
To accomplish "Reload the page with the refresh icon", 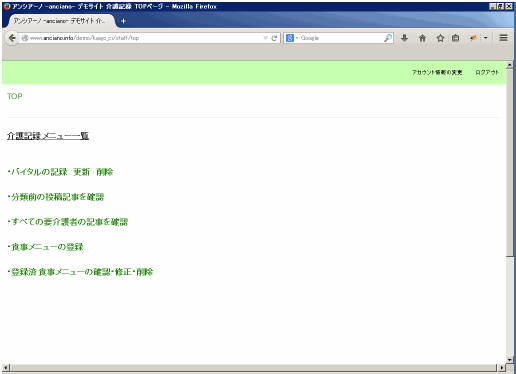I will [x=274, y=38].
